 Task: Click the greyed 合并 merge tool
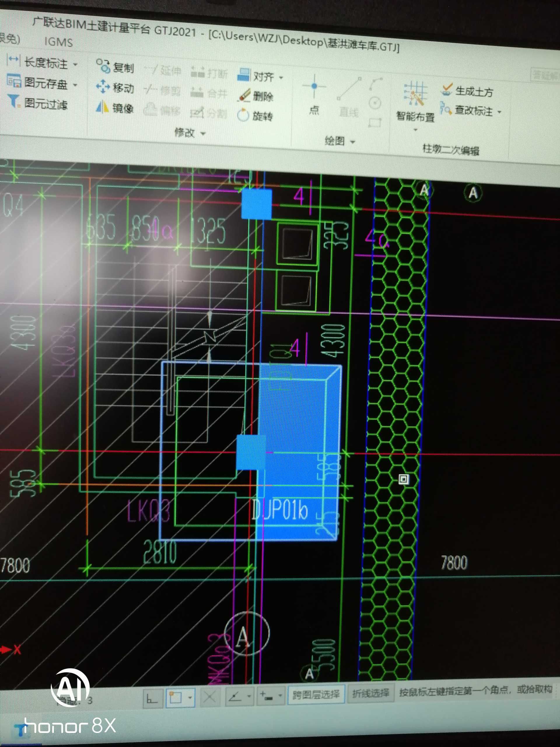pos(209,93)
